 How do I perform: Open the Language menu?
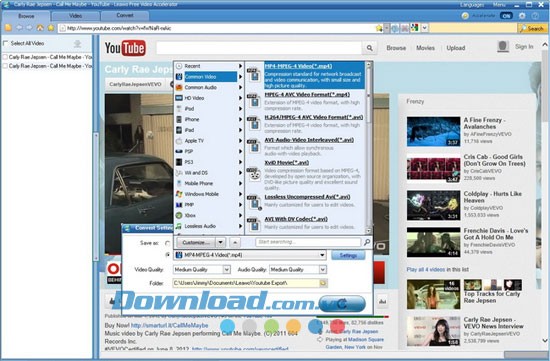[472, 5]
